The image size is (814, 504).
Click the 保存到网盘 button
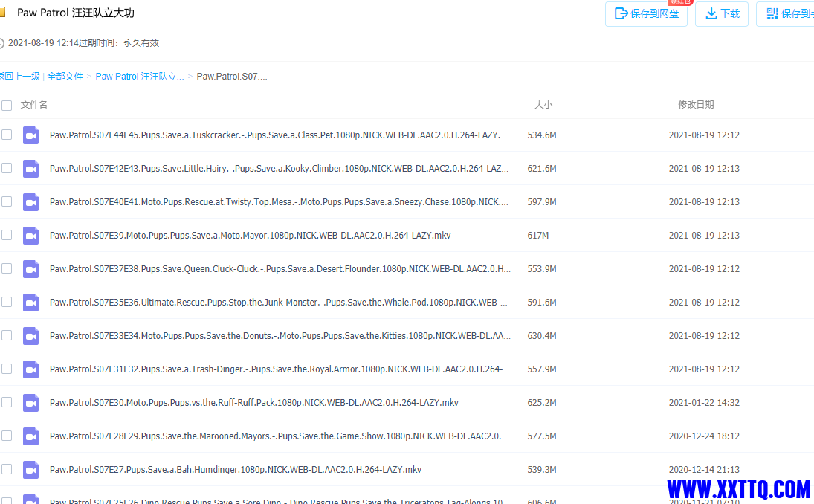click(x=646, y=13)
